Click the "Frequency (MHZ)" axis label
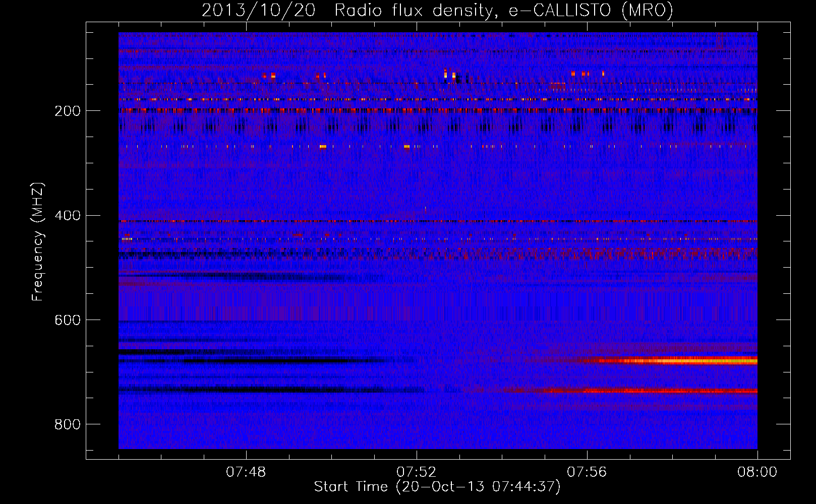The height and width of the screenshot is (504, 816). pos(37,242)
